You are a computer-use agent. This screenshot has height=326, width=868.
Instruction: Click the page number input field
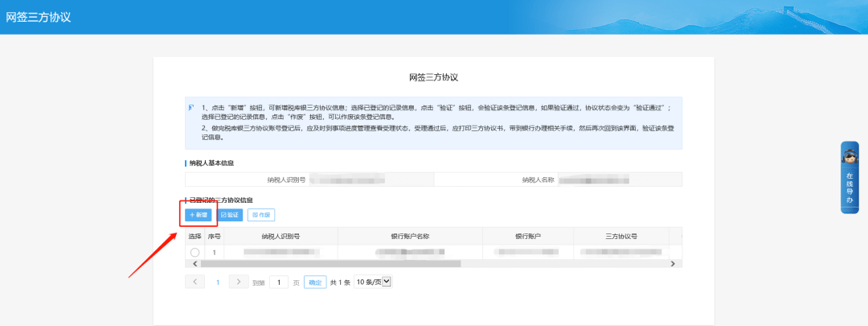(278, 282)
